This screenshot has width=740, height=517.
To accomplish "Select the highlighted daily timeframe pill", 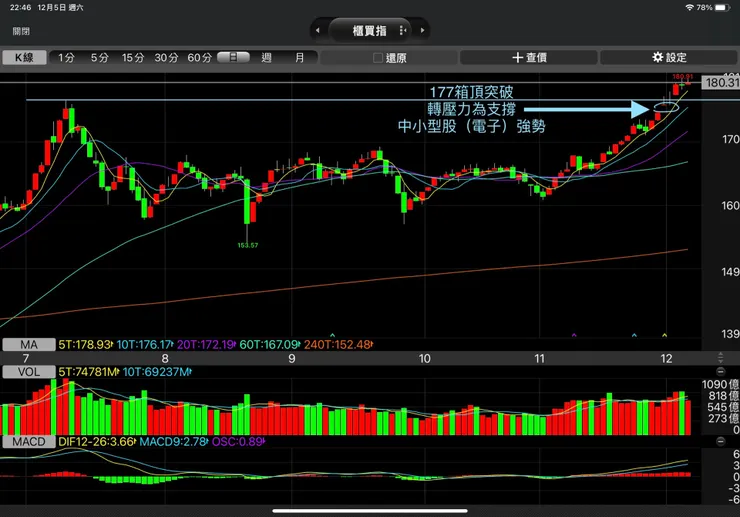I will [x=233, y=57].
